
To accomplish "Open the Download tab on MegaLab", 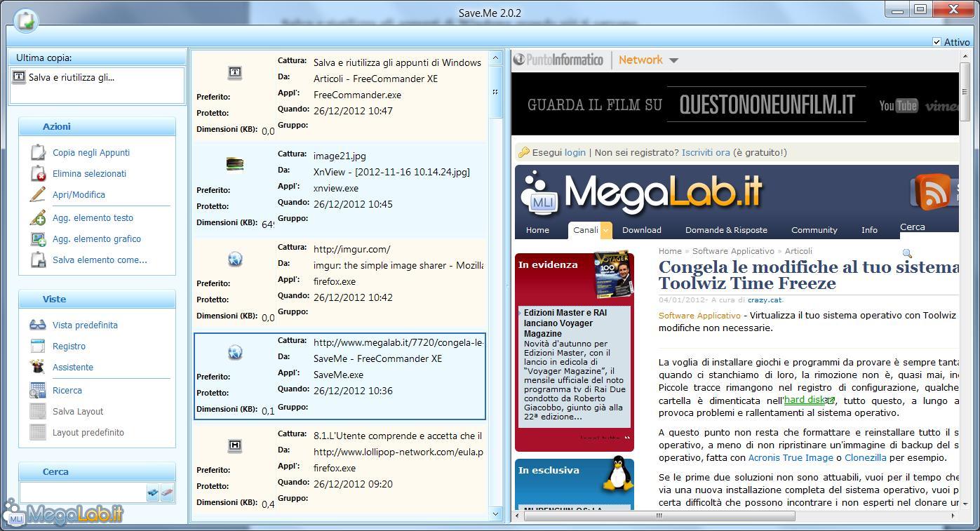I will click(x=641, y=230).
